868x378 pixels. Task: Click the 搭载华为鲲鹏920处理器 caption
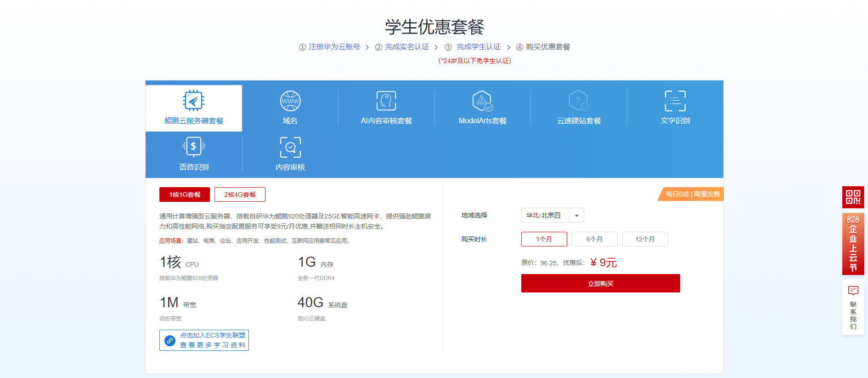click(189, 278)
